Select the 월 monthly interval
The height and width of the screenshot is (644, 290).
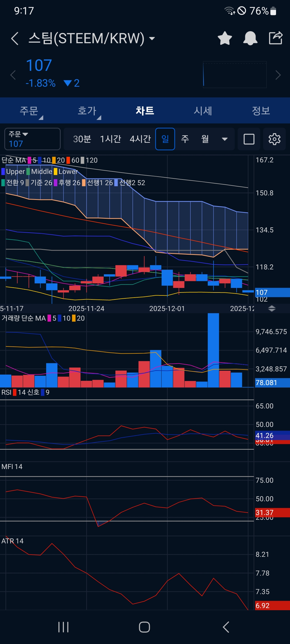pyautogui.click(x=205, y=139)
